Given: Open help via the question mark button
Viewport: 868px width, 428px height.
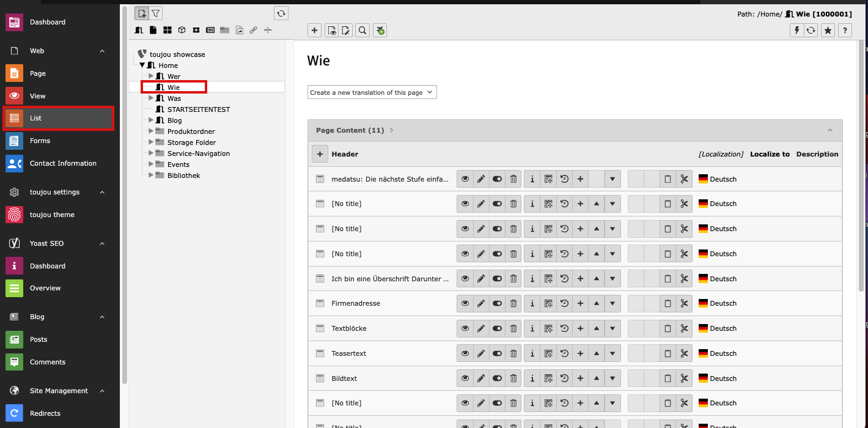Looking at the screenshot, I should pyautogui.click(x=845, y=31).
